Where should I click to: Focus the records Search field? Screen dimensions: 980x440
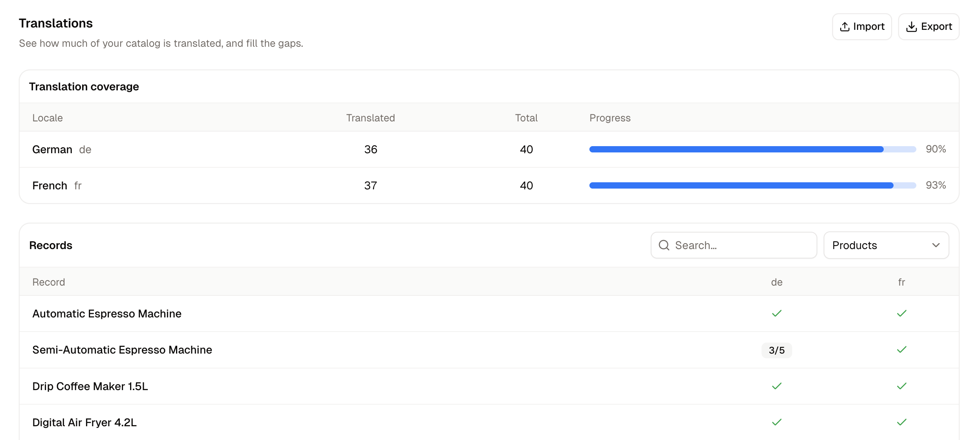pos(734,245)
